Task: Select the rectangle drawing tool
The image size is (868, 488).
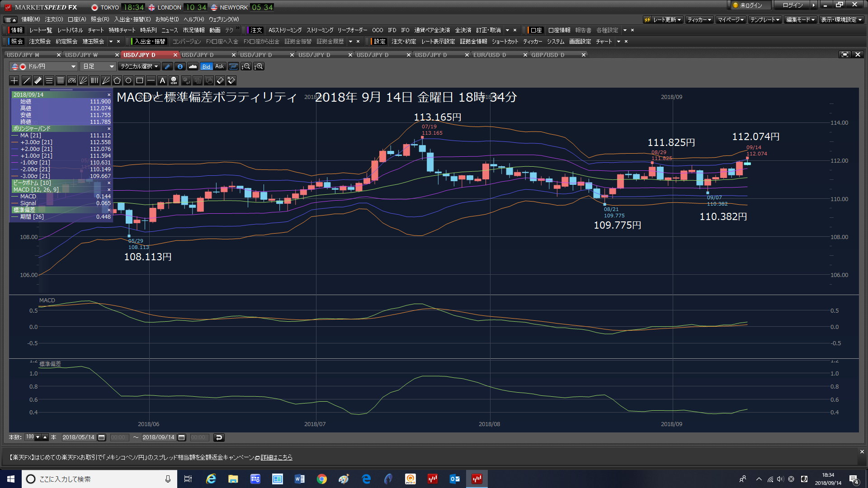Action: coord(140,80)
